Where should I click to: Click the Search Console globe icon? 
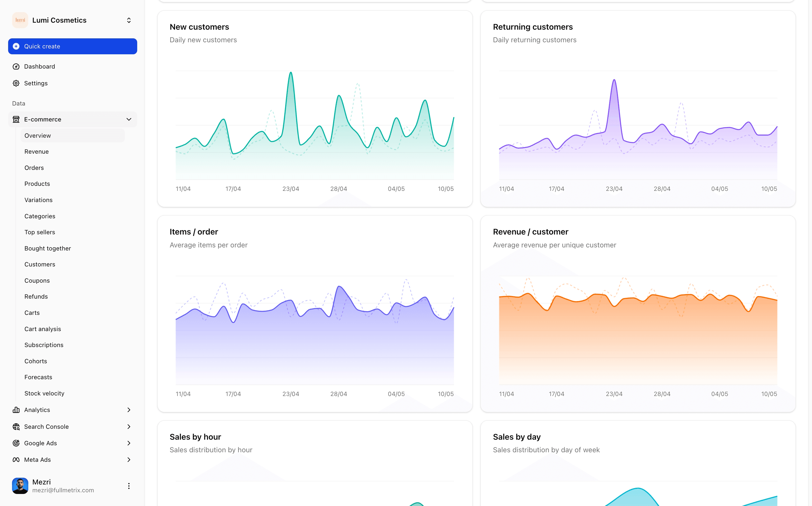[x=16, y=426]
